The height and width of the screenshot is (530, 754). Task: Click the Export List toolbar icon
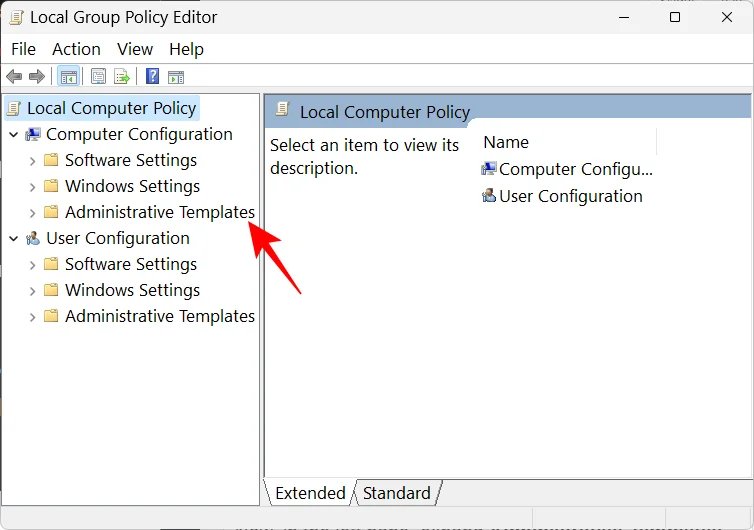(122, 76)
